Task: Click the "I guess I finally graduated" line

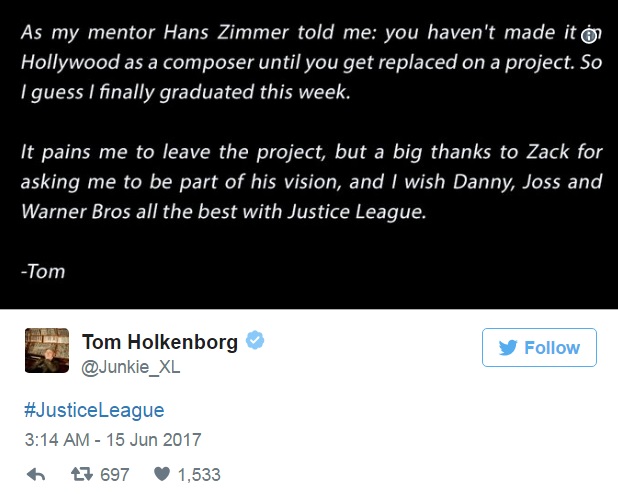Action: click(x=186, y=92)
